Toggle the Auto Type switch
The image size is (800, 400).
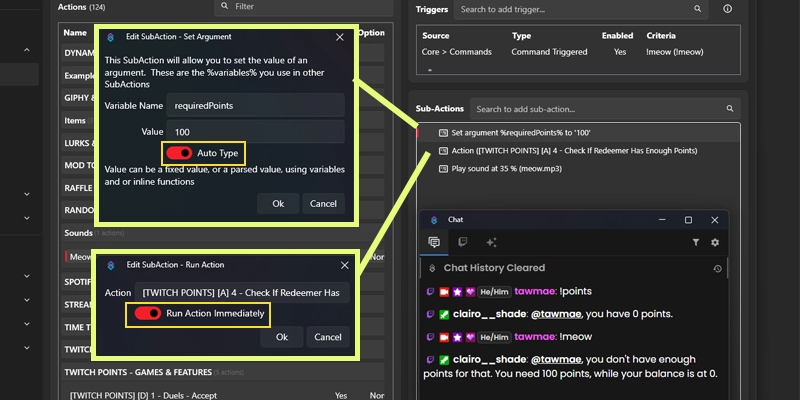pos(179,153)
